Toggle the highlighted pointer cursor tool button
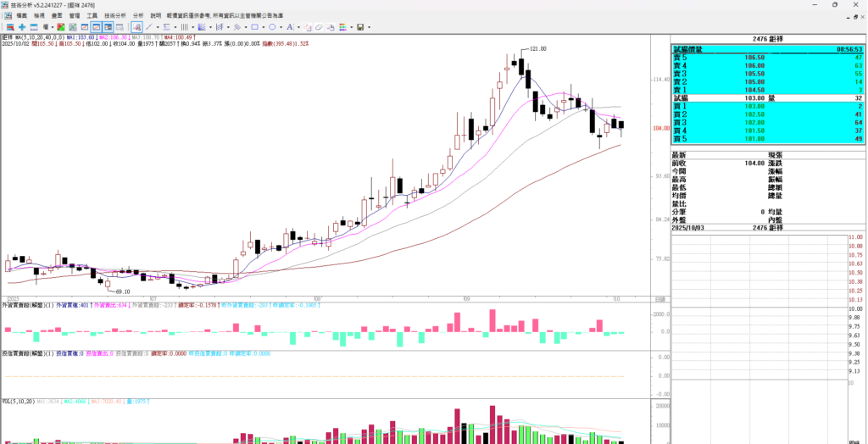Screen dimensions: 868x444 coord(136,27)
